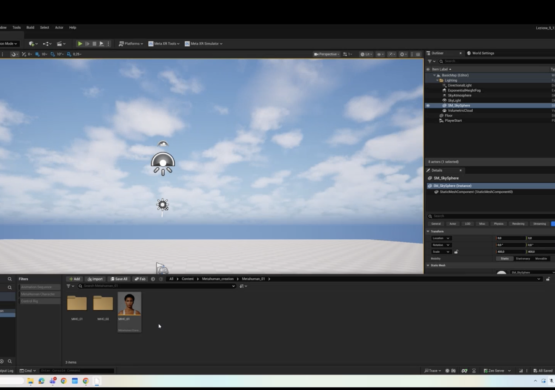Select DirectionalLight in the Outliner
This screenshot has width=555, height=390.
tap(459, 85)
